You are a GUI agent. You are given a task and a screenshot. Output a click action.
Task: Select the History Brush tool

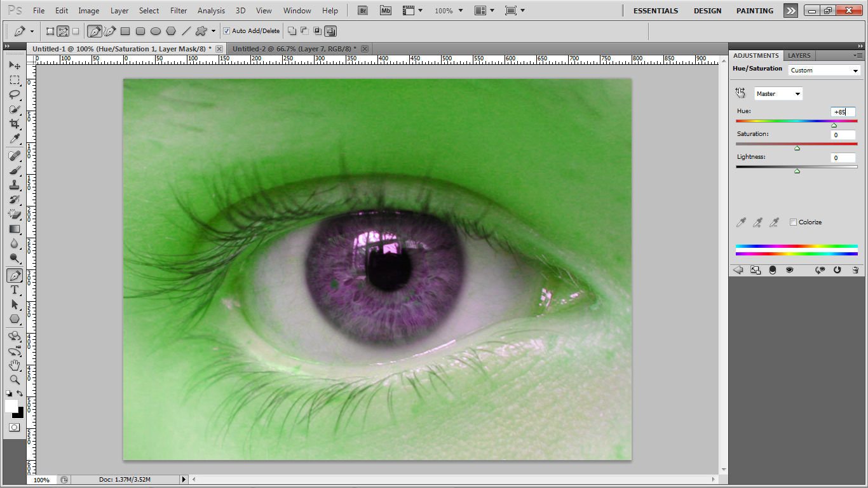point(15,200)
